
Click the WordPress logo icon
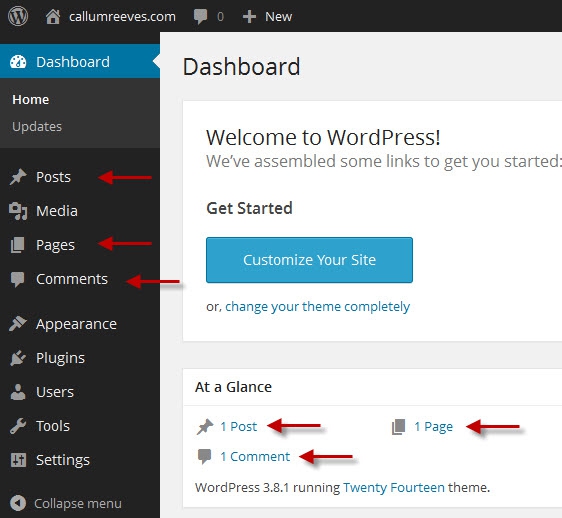click(18, 16)
